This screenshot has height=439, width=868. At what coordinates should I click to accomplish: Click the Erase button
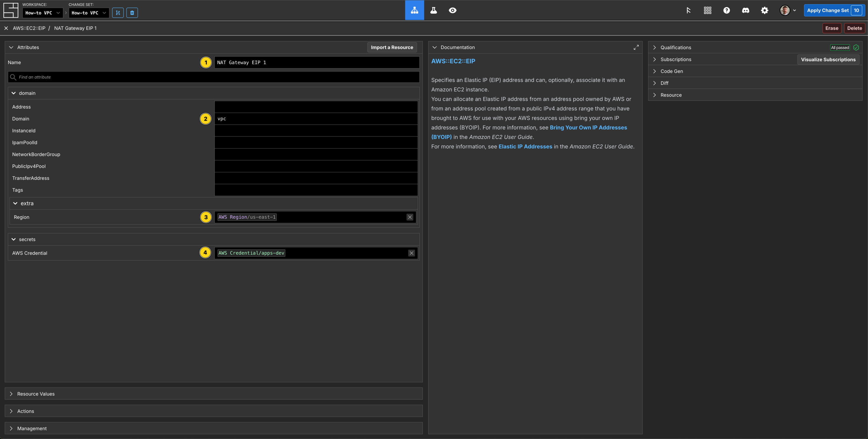click(832, 28)
